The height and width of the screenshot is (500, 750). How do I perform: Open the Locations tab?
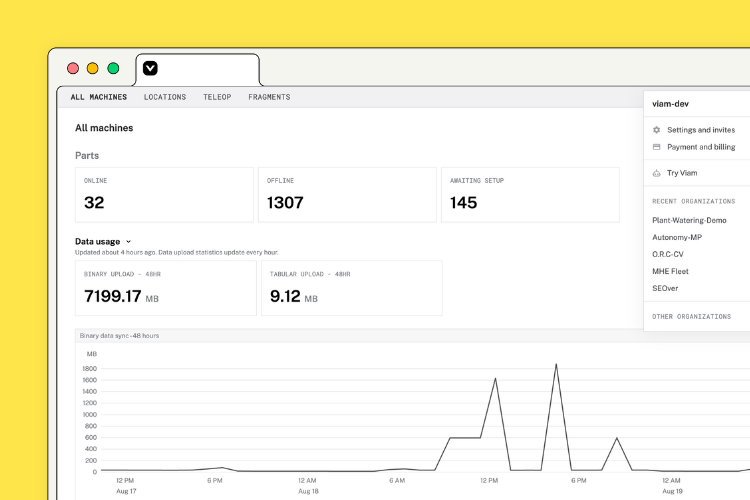[x=165, y=97]
